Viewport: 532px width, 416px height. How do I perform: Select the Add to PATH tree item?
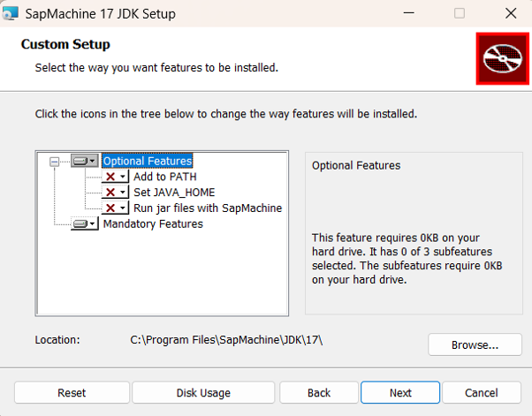pos(165,177)
